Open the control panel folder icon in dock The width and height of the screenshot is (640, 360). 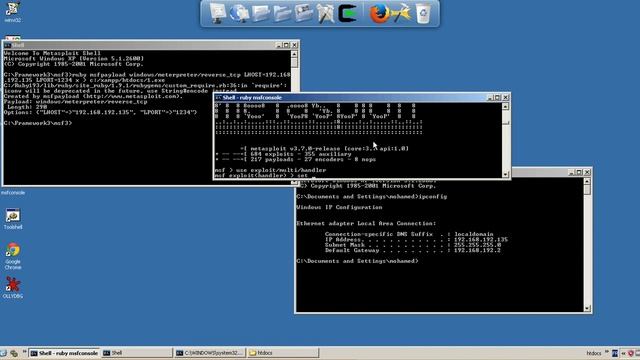[303, 13]
